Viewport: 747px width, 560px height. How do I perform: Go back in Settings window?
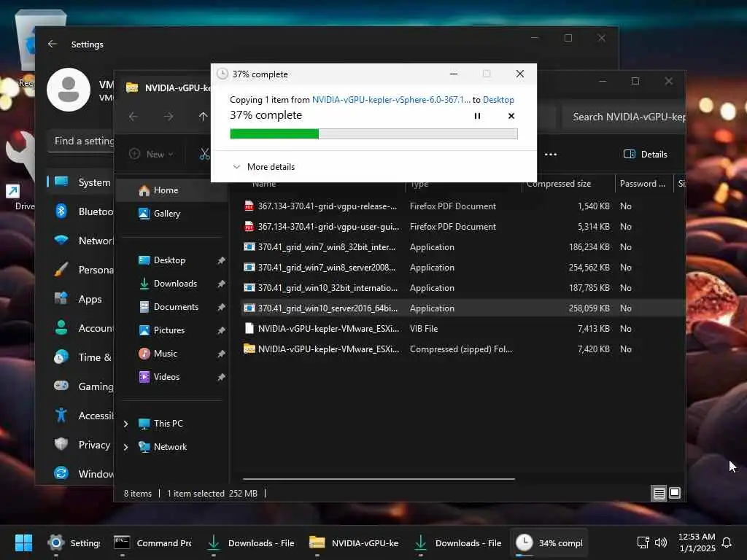(x=53, y=44)
